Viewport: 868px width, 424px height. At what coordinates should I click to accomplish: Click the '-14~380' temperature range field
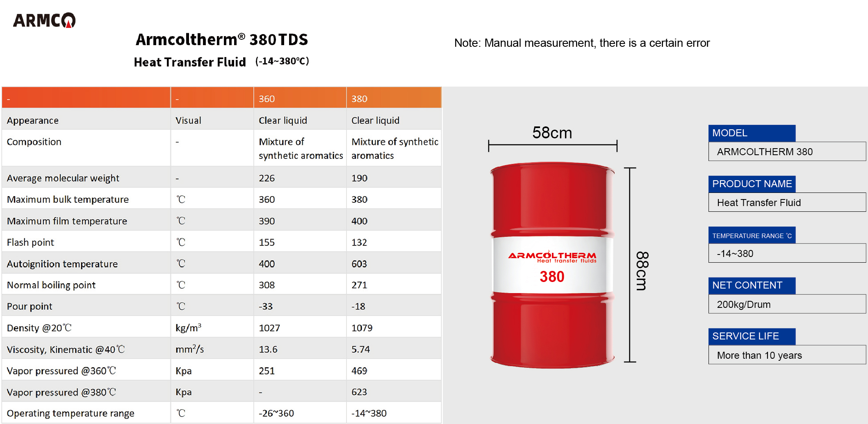tap(787, 253)
